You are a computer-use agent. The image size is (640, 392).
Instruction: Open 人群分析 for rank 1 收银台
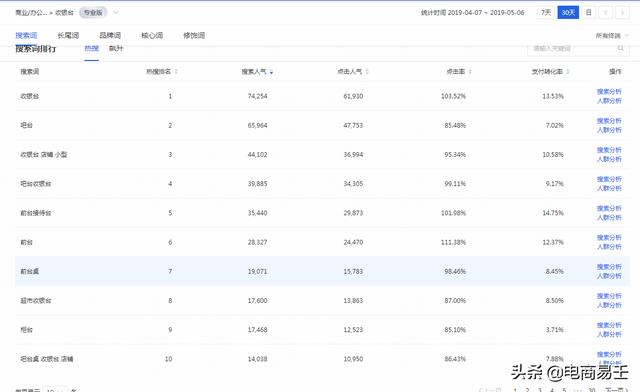click(x=609, y=101)
